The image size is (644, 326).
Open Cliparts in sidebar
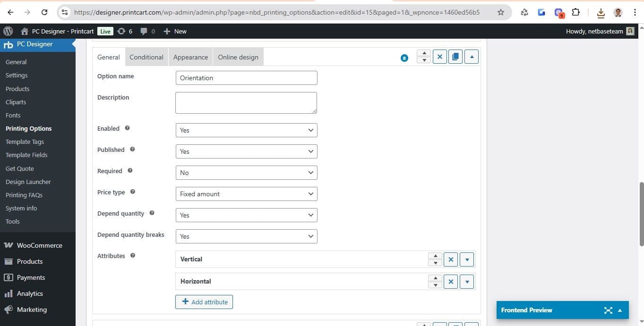tap(16, 102)
